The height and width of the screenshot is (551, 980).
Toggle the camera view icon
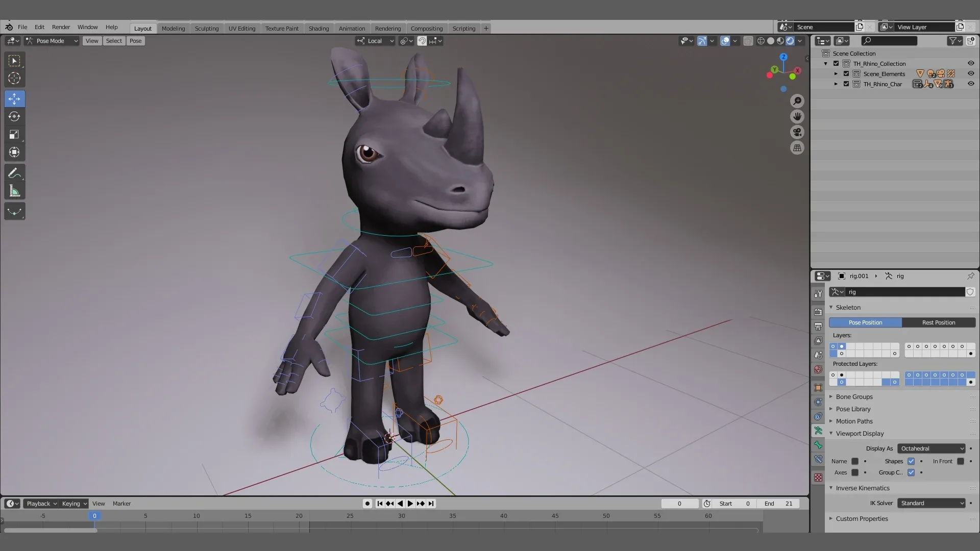pos(797,132)
